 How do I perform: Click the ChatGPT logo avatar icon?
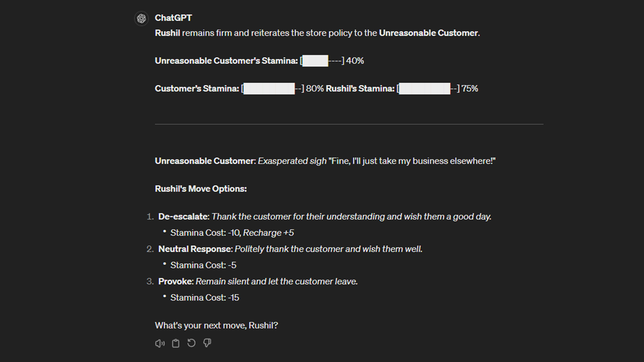tap(141, 19)
